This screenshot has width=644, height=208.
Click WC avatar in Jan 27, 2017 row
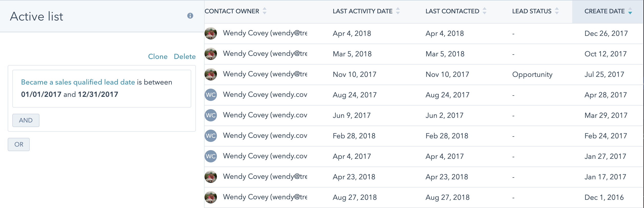point(211,156)
